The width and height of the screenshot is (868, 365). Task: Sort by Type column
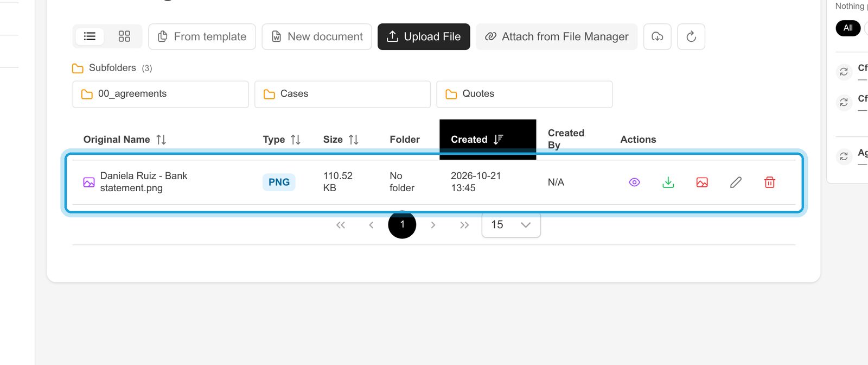point(282,140)
